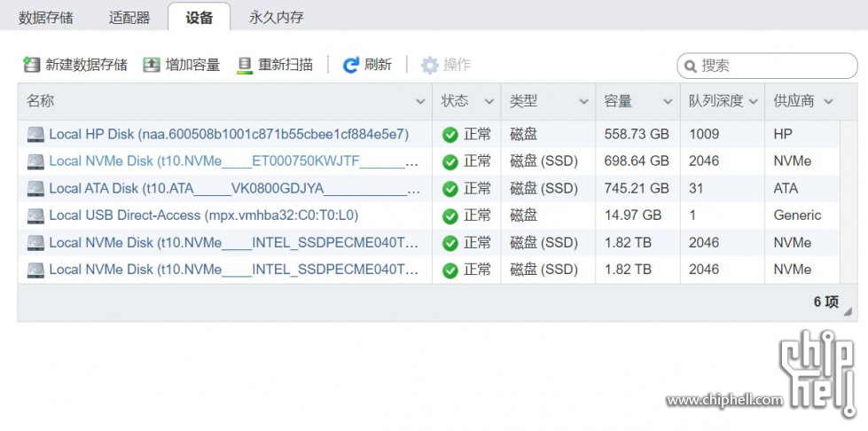
Task: Click disk icon of ET000750KWJTF NVMe row
Action: tap(36, 161)
